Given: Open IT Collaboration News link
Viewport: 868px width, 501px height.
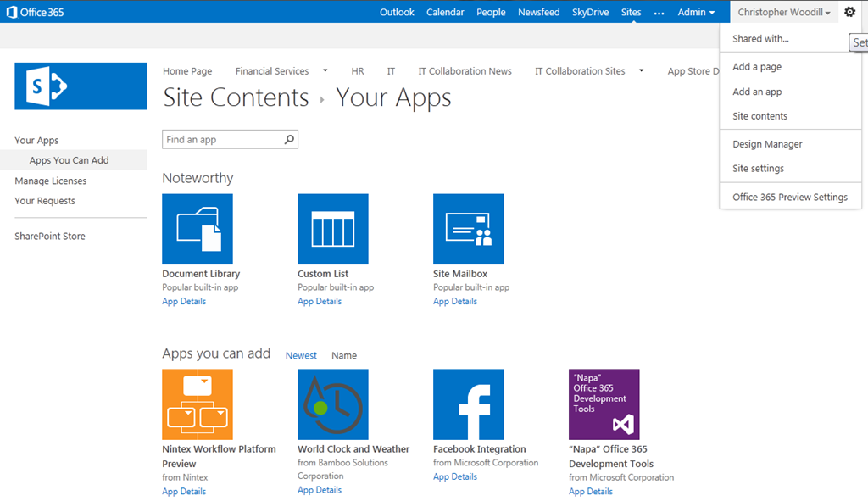Looking at the screenshot, I should tap(465, 71).
